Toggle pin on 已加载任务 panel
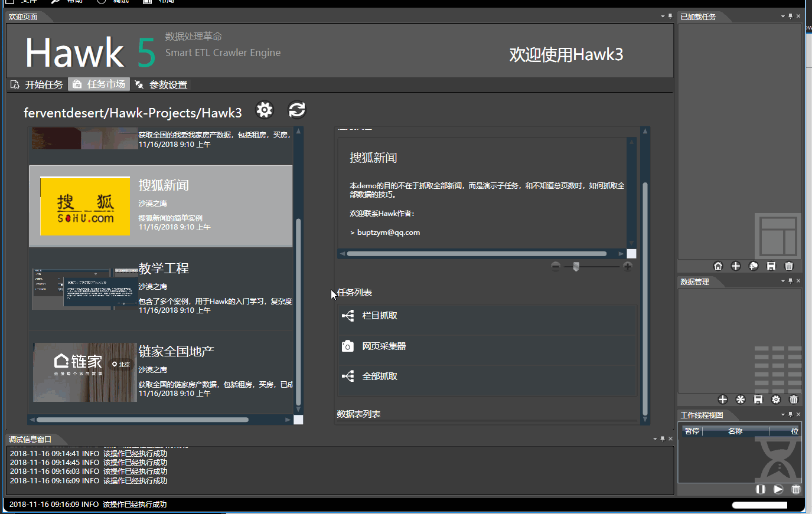 coord(791,17)
